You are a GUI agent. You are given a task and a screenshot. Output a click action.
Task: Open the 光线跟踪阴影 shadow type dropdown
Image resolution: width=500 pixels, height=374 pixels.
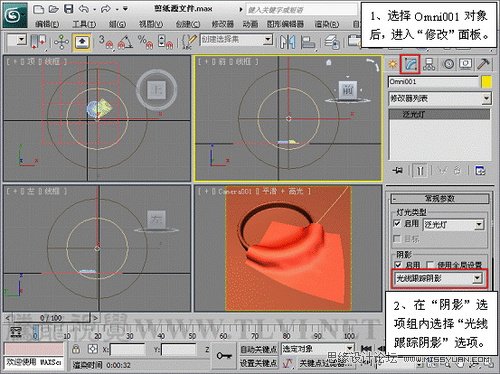coord(439,278)
